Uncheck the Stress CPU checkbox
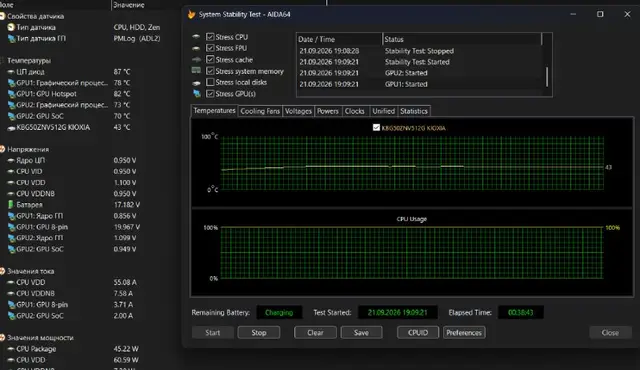 (x=210, y=37)
